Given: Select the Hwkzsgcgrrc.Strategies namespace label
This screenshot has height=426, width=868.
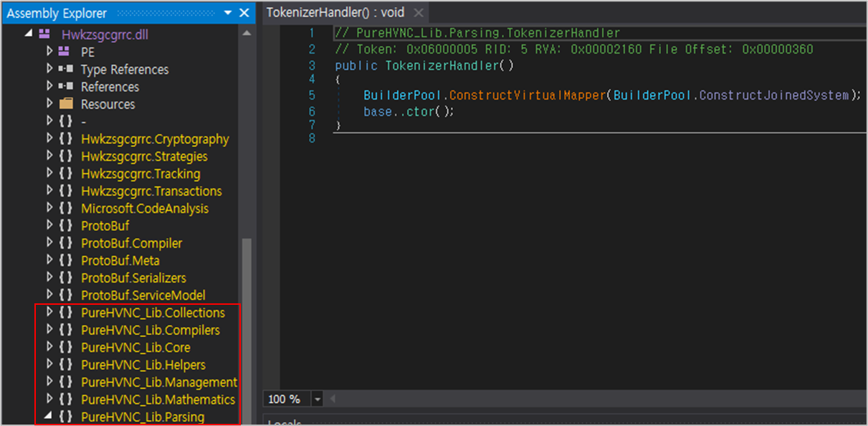Looking at the screenshot, I should tap(144, 156).
